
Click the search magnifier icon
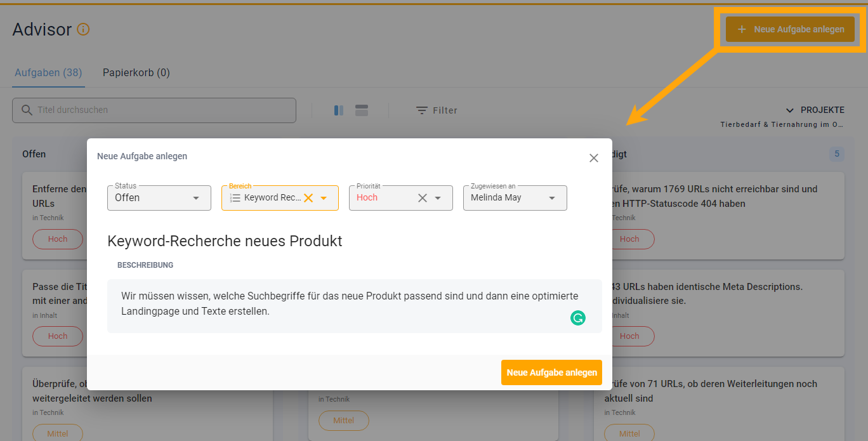point(27,110)
